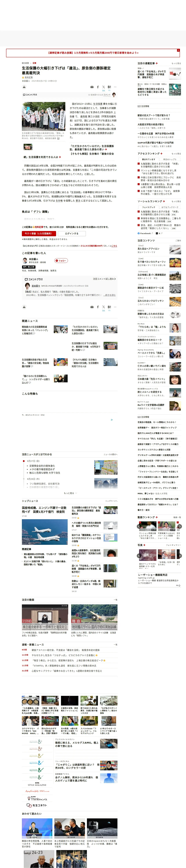Open こちら link in the standard course offer
This screenshot has width=186, height=868.
click(114, 246)
